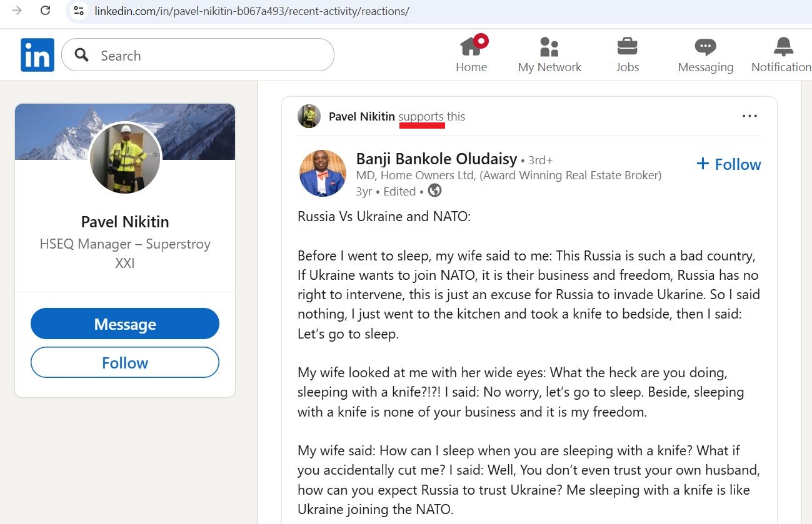
Task: Click the site information icon in address bar
Action: pos(79,11)
